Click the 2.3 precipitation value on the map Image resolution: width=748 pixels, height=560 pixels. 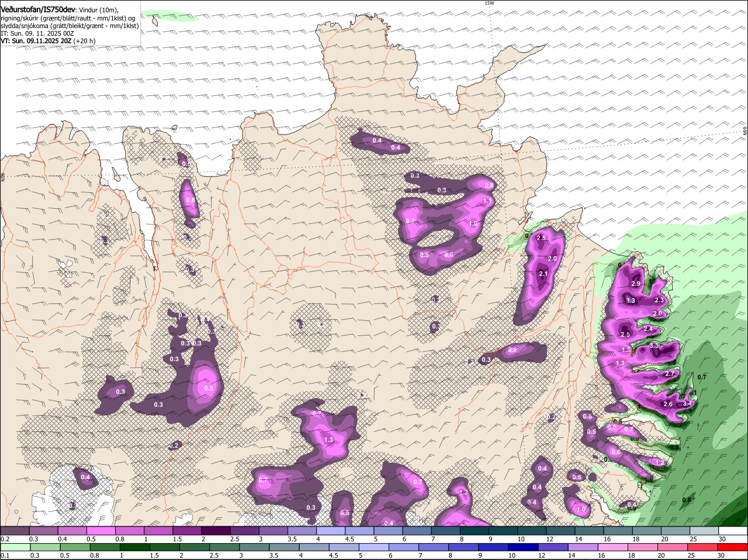659,300
